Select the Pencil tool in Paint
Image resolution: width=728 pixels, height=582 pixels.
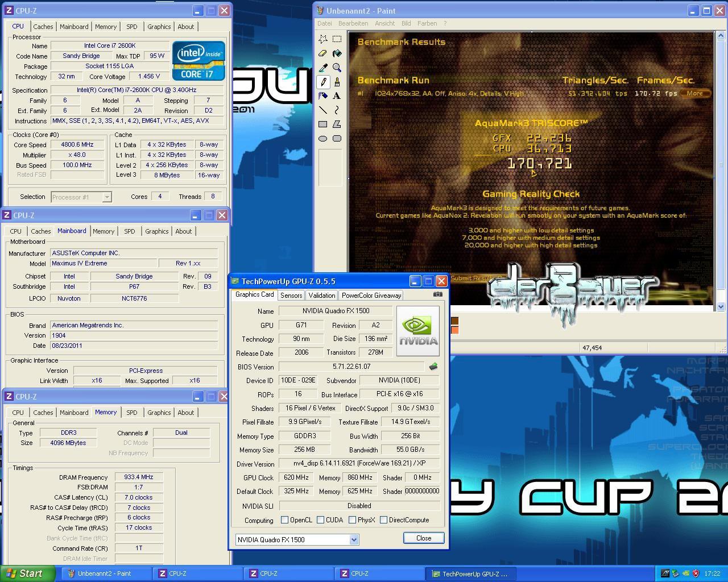[323, 82]
